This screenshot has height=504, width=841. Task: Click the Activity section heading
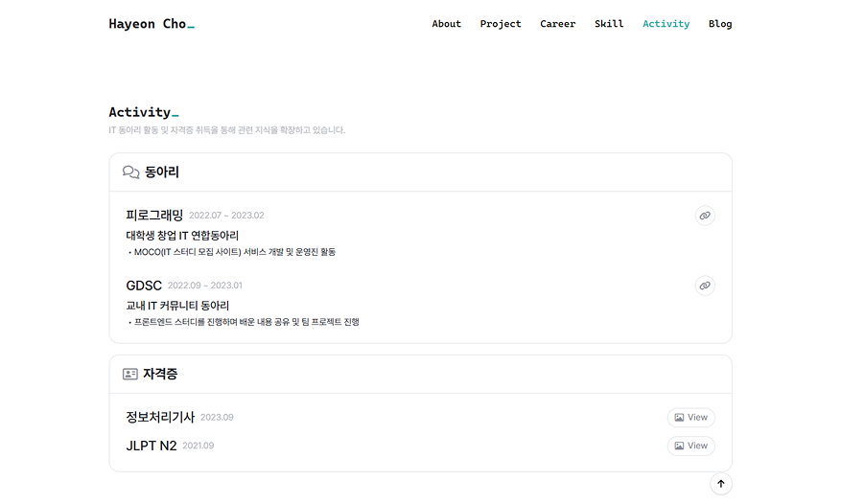[140, 112]
